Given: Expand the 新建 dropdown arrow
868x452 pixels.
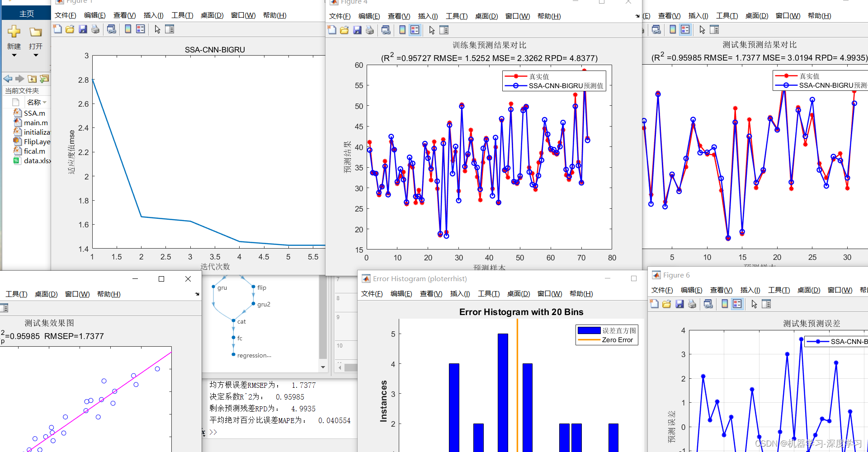Looking at the screenshot, I should [x=14, y=55].
